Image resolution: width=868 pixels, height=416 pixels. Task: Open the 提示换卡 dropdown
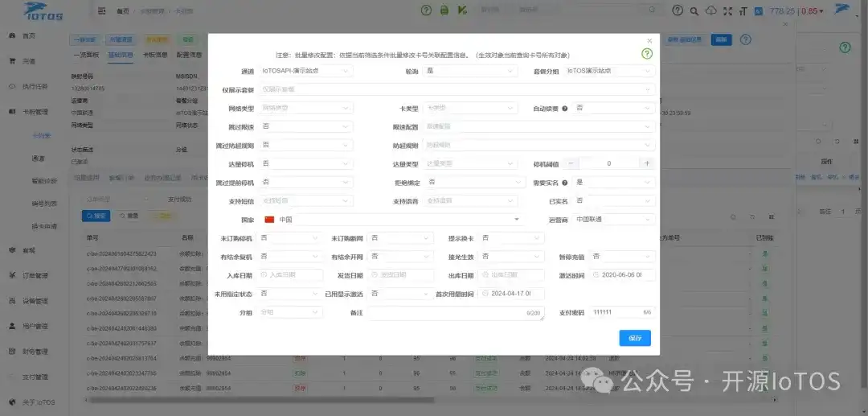[x=511, y=238]
